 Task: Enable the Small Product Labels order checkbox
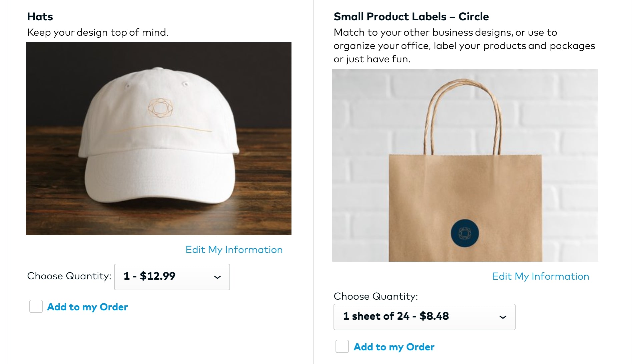coord(342,346)
